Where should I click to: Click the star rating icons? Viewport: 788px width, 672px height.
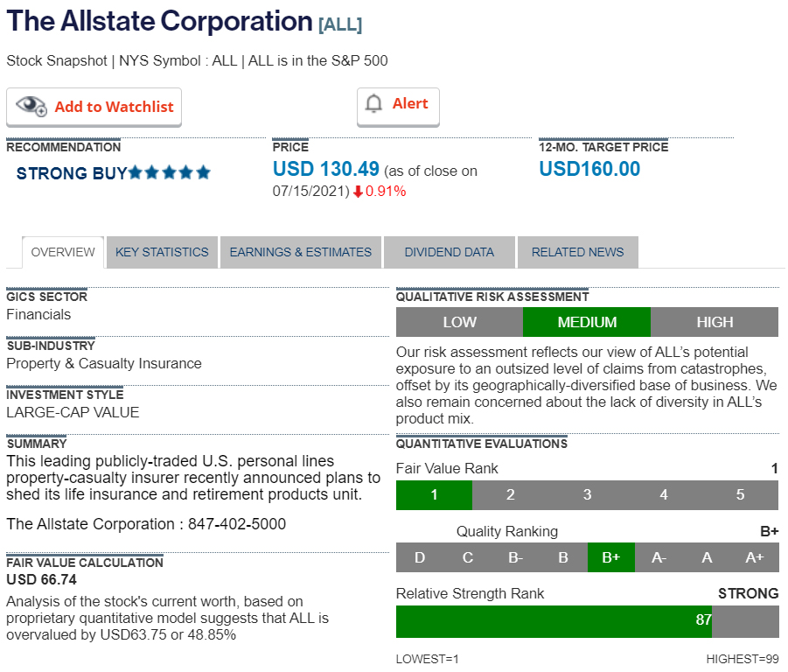tap(170, 173)
